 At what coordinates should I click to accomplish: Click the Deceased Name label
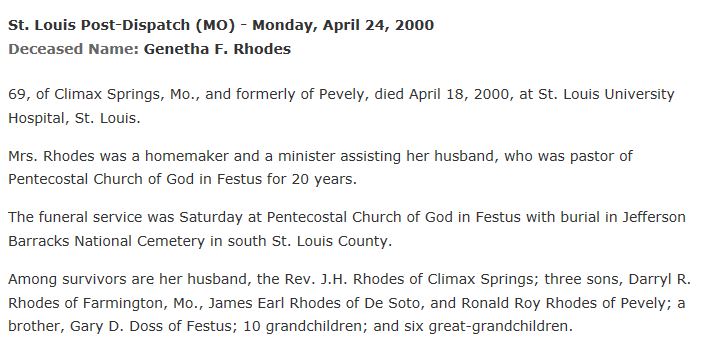coord(74,49)
